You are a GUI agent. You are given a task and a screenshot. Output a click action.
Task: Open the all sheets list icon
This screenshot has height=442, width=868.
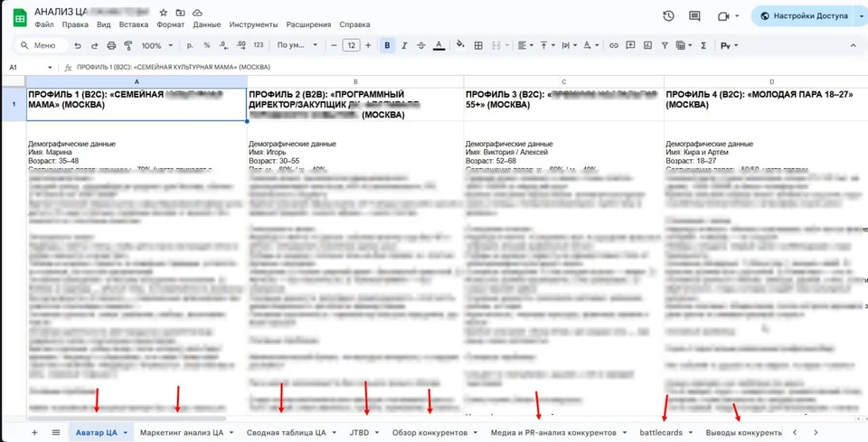click(56, 433)
